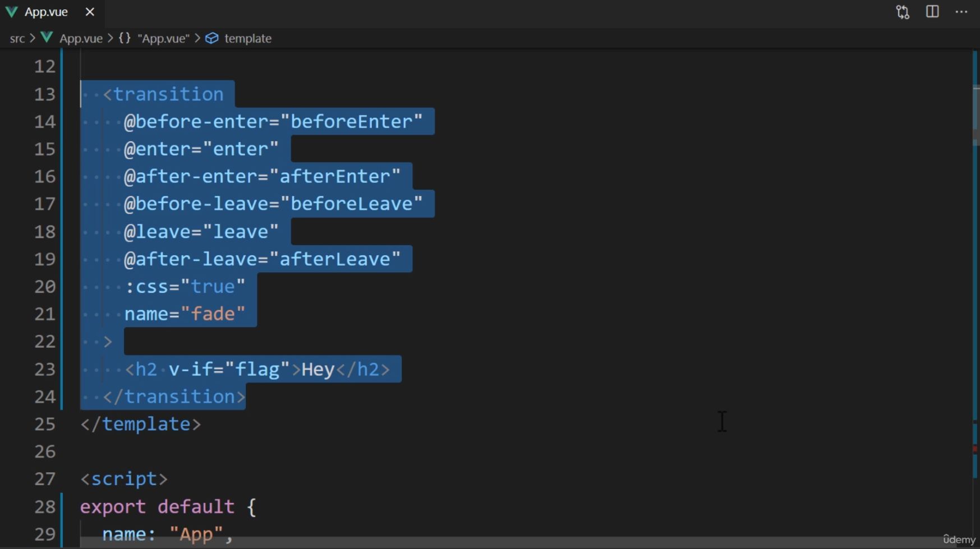Click @leave="leave" attribute
Image resolution: width=980 pixels, height=549 pixels.
(201, 232)
